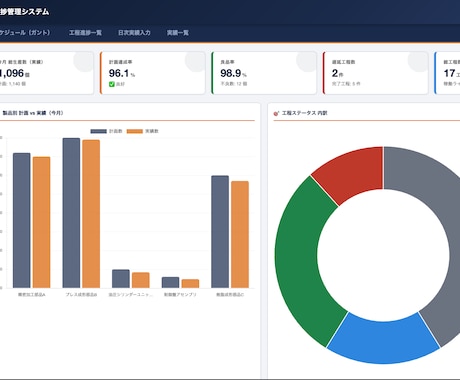Open the 日次実績入力 tab
This screenshot has height=380, width=460.
coord(134,33)
